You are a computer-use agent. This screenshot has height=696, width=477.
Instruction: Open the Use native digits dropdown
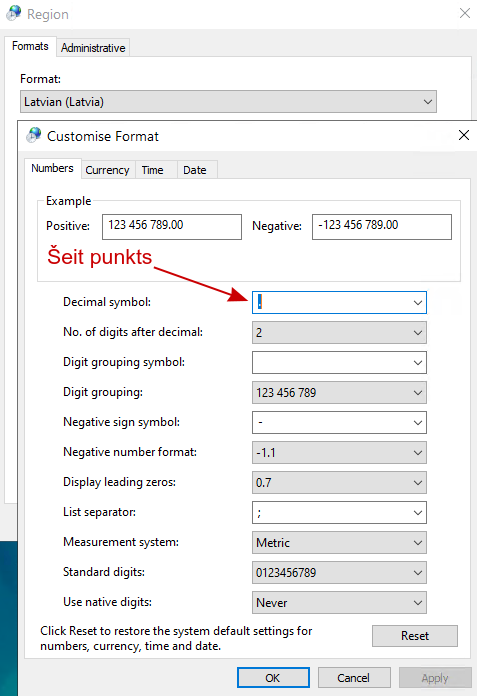(x=339, y=602)
